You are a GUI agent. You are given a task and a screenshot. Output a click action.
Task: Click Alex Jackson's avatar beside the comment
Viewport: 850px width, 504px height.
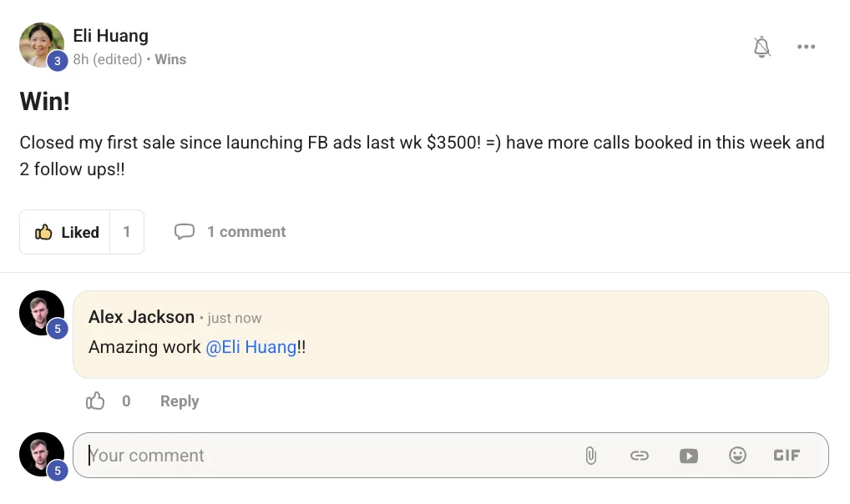pos(42,314)
